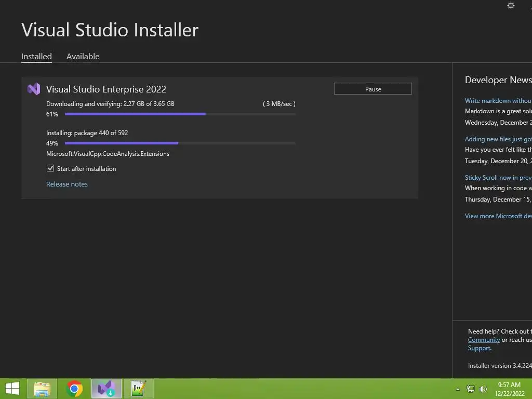The image size is (532, 399).
Task: Click the 'Wednesday, December' news date
Action: click(498, 123)
